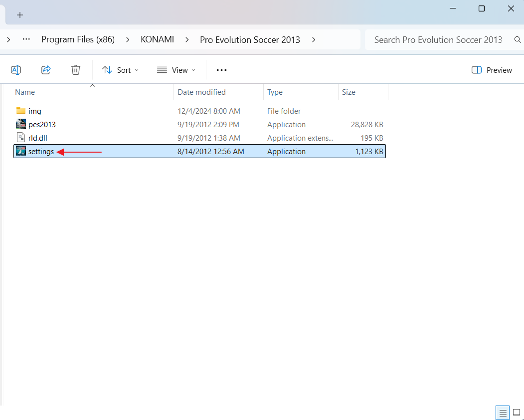Show hidden breadcrumb path ellipsis
The height and width of the screenshot is (420, 524).
[26, 39]
